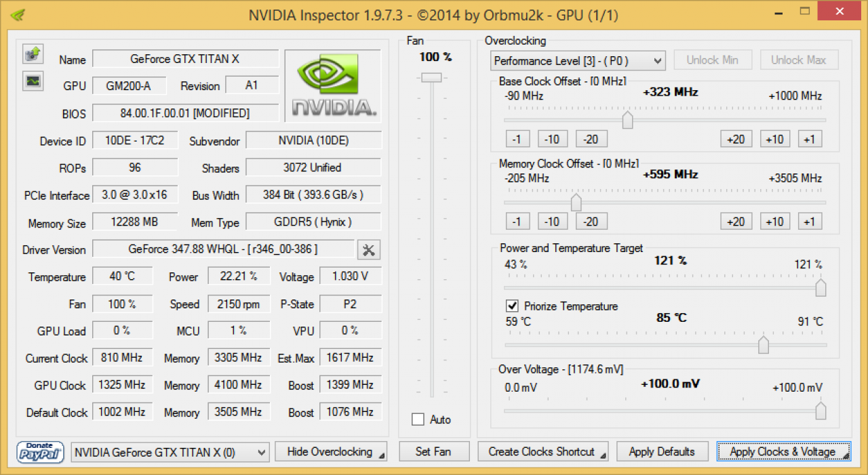Click the Bus Width value 384 Bit
The image size is (868, 475).
pos(313,195)
